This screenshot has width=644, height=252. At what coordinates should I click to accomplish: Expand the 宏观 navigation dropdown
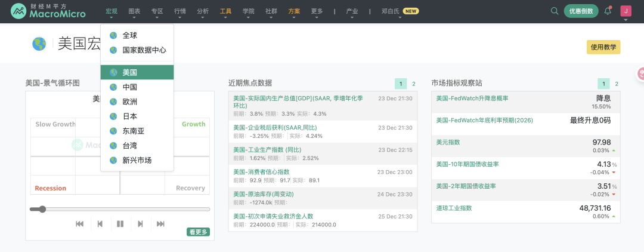coord(112,11)
